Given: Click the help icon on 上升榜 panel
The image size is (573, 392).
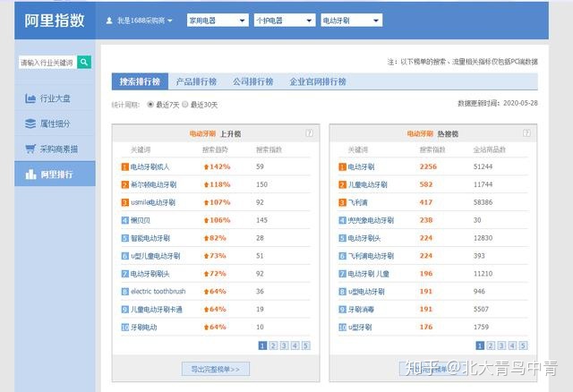Looking at the screenshot, I should coord(309,133).
